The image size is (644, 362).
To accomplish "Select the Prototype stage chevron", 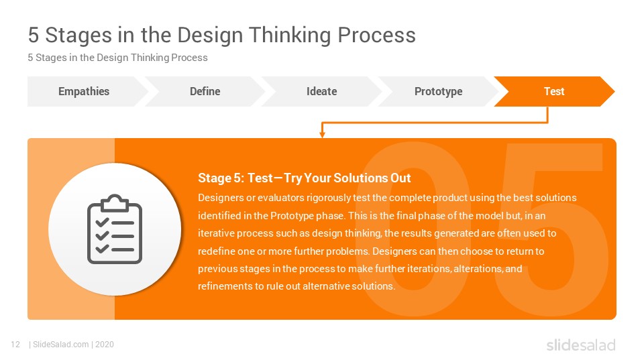I will [x=438, y=92].
